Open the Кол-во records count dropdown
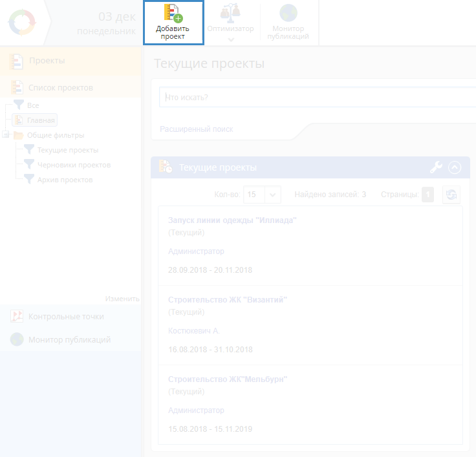The image size is (476, 457). pyautogui.click(x=273, y=195)
